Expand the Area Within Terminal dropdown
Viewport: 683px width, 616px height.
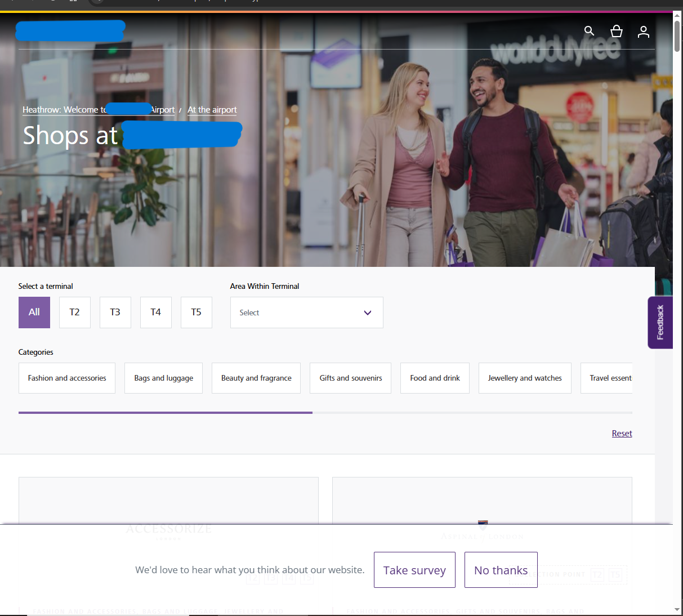click(x=306, y=313)
